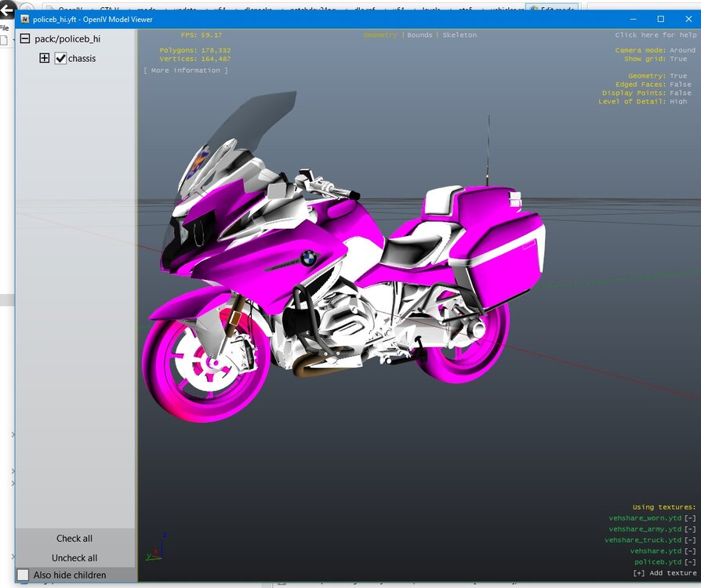Viewport: 701px width, 588px height.
Task: Switch to the Skeleton view tab
Action: (459, 35)
